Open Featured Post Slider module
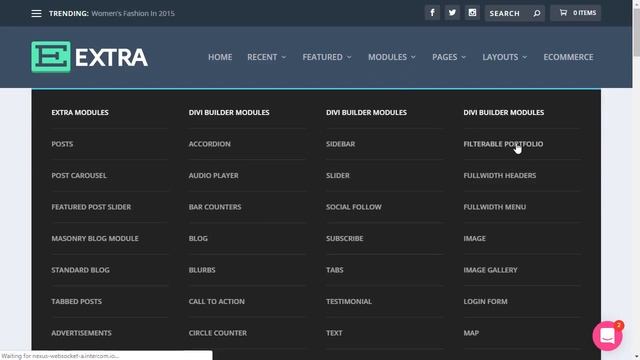The height and width of the screenshot is (360, 640). tap(91, 207)
